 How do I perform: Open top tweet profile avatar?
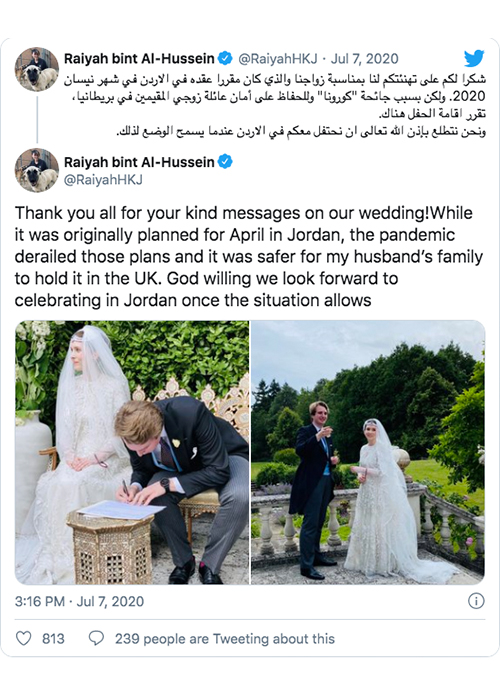pyautogui.click(x=37, y=69)
